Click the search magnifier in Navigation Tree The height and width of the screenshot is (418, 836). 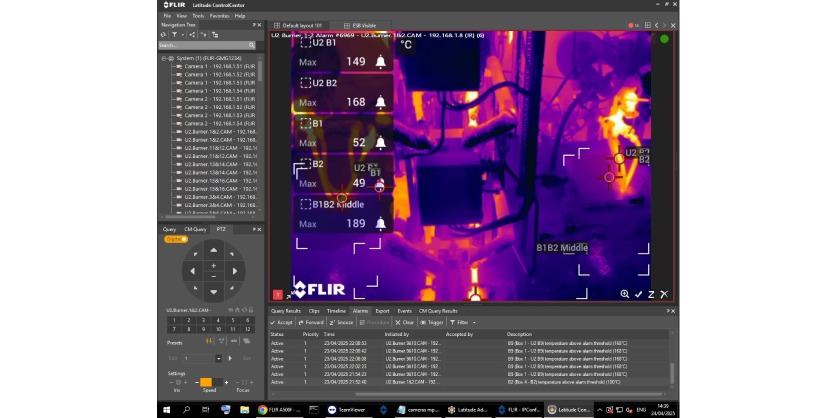pos(252,45)
